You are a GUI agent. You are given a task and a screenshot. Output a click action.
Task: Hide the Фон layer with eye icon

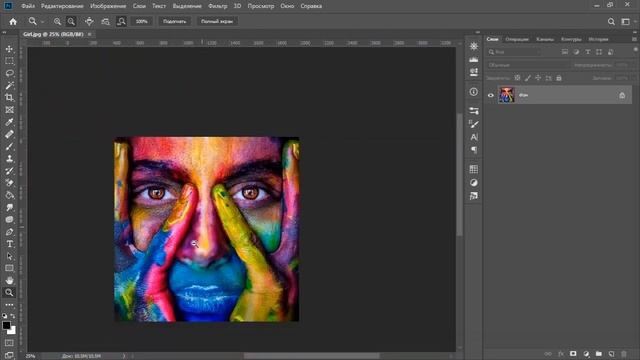pos(491,96)
